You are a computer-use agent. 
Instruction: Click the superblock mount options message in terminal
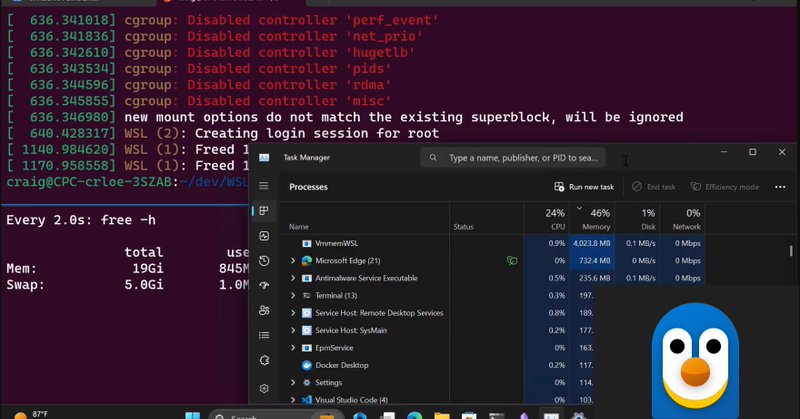(404, 117)
